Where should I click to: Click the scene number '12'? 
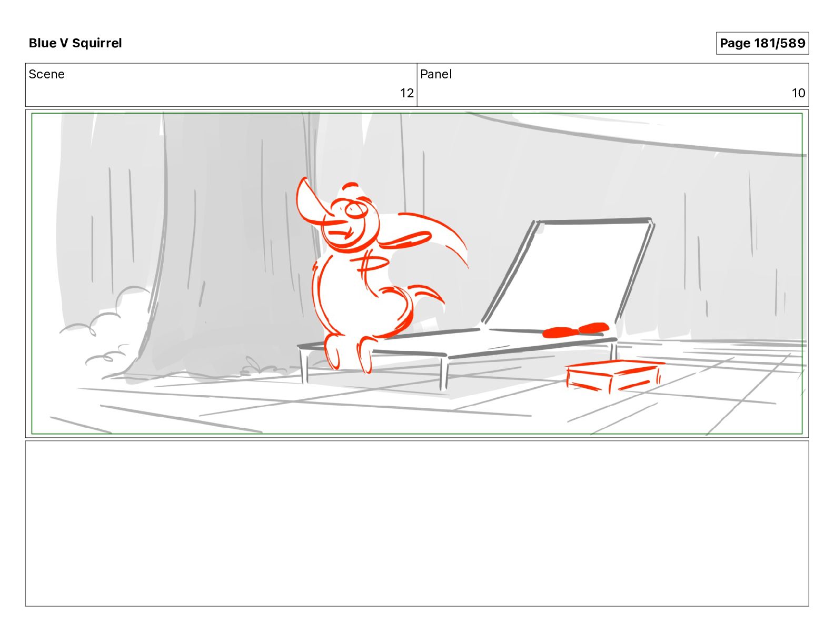(406, 93)
